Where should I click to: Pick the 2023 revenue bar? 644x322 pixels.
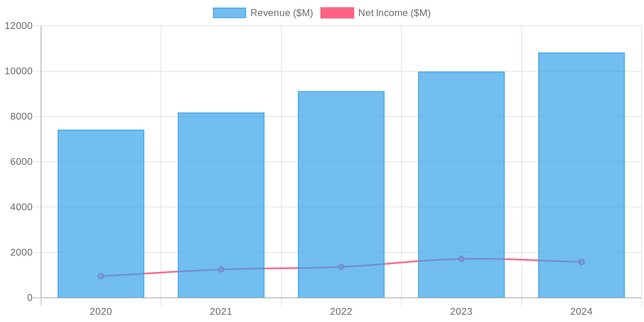pyautogui.click(x=461, y=169)
